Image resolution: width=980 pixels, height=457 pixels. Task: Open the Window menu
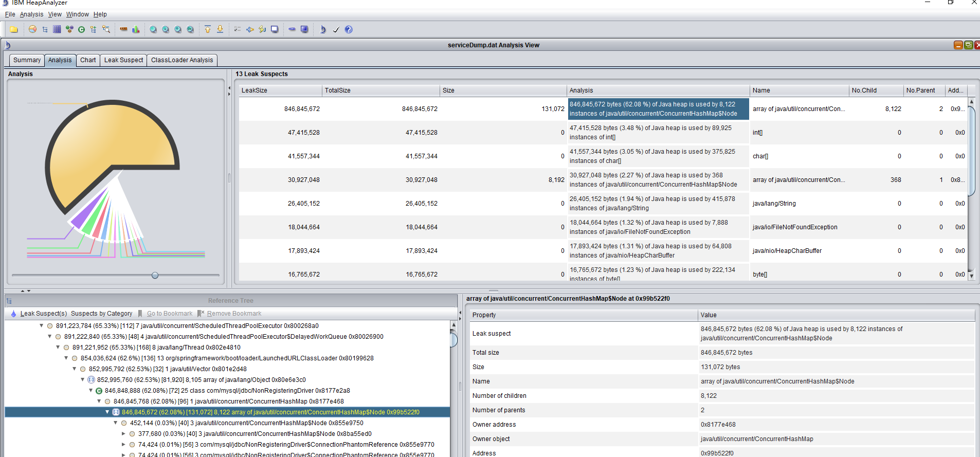point(77,14)
